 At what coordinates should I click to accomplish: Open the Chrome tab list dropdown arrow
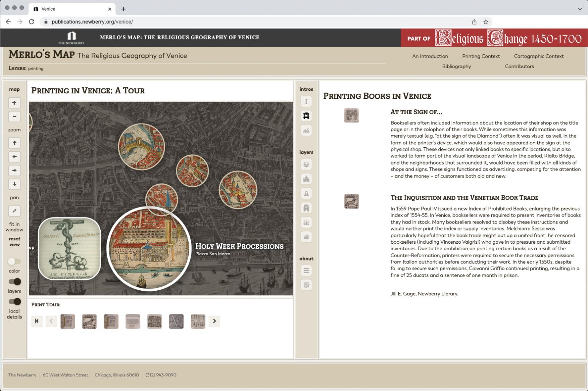(x=580, y=9)
